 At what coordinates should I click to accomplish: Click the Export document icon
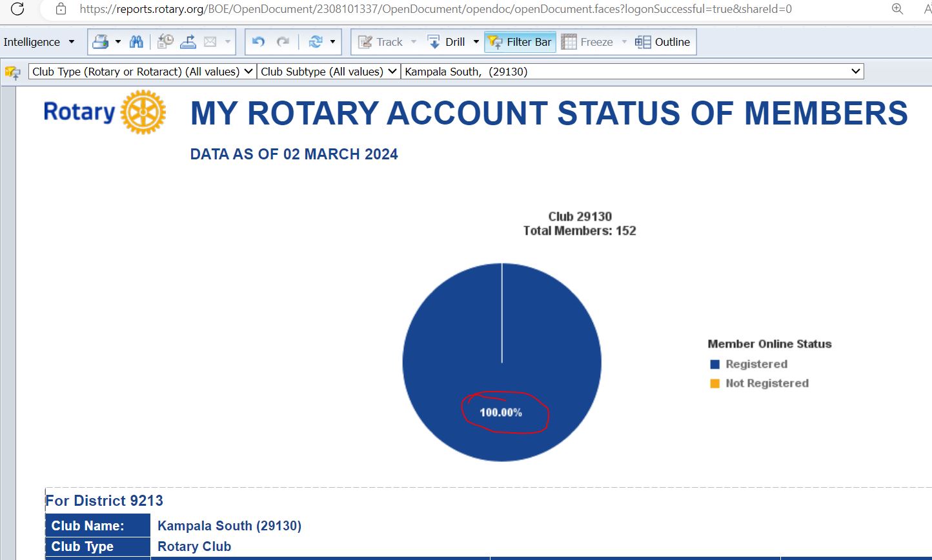188,42
